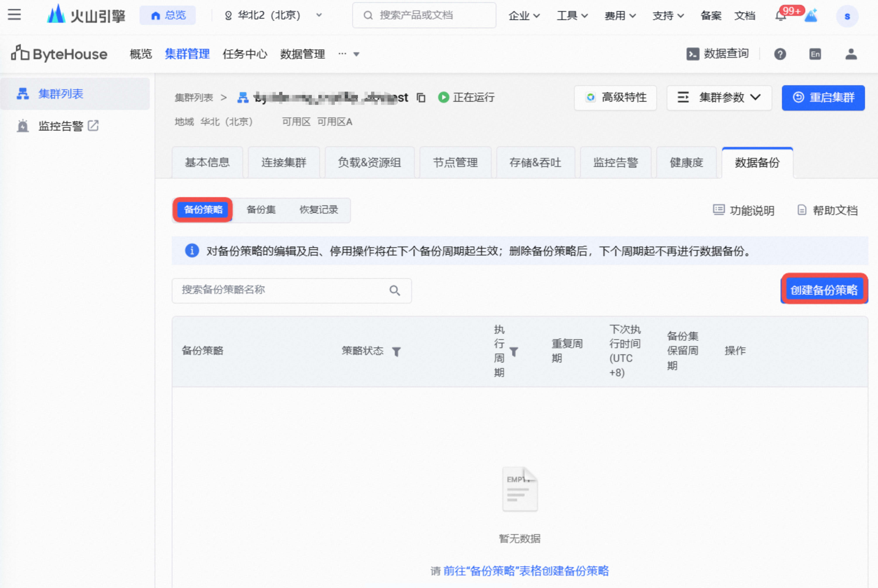The width and height of the screenshot is (878, 588).
Task: Open the hamburger menu icon
Action: (14, 15)
